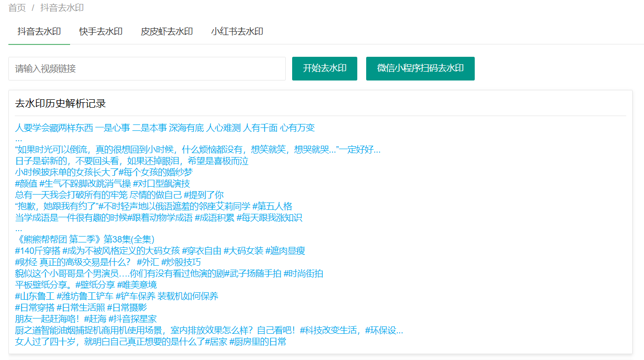
Task: Select the active 抖音去水印 tab
Action: coord(39,31)
